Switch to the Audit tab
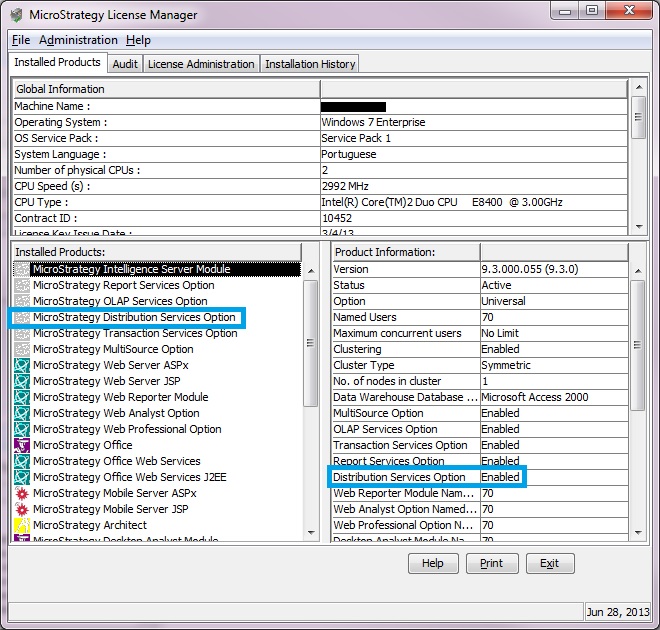This screenshot has width=660, height=630. pos(125,64)
